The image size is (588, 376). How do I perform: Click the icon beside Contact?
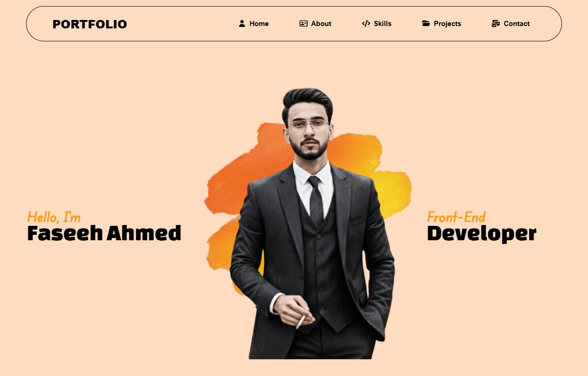(495, 24)
